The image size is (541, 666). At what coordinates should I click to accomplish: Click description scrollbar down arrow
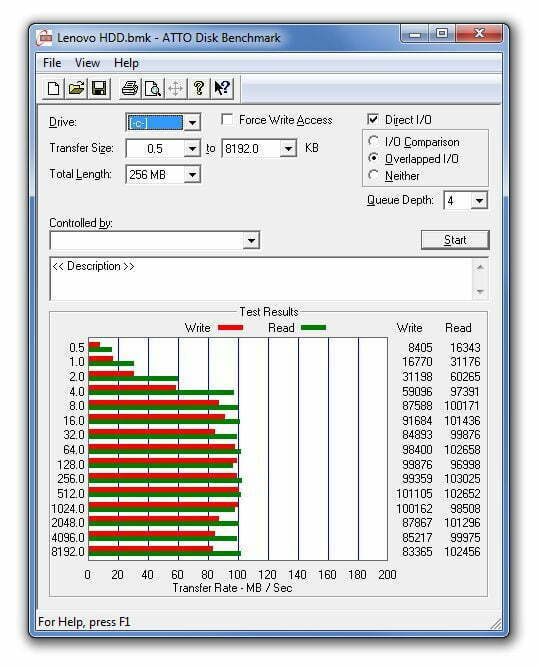[480, 291]
